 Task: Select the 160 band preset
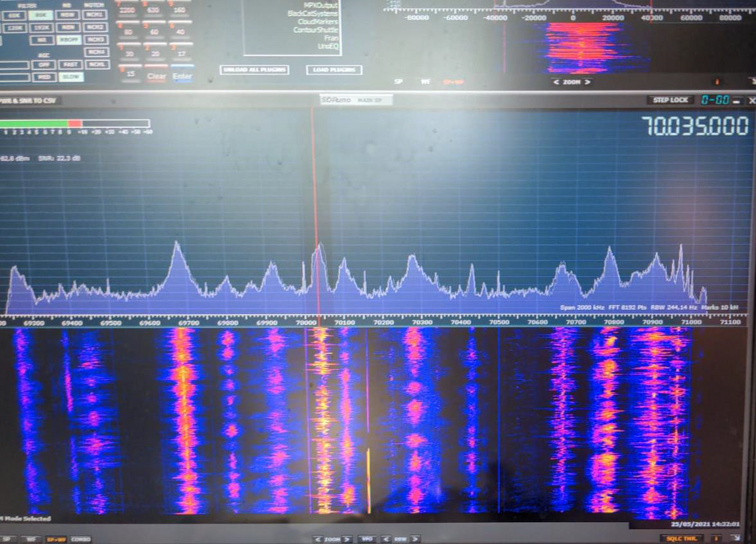click(x=179, y=11)
